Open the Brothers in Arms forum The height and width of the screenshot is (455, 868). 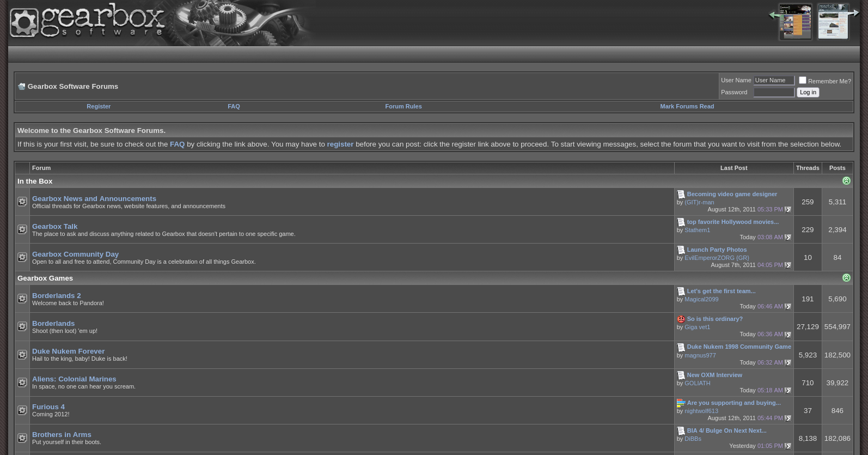point(62,434)
